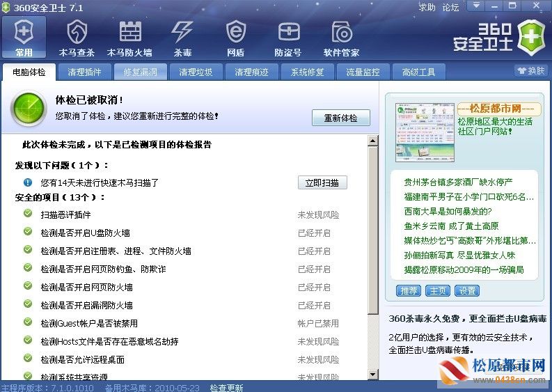This screenshot has width=552, height=392.
Task: Open the 防盗号 account protection icon
Action: (x=288, y=38)
